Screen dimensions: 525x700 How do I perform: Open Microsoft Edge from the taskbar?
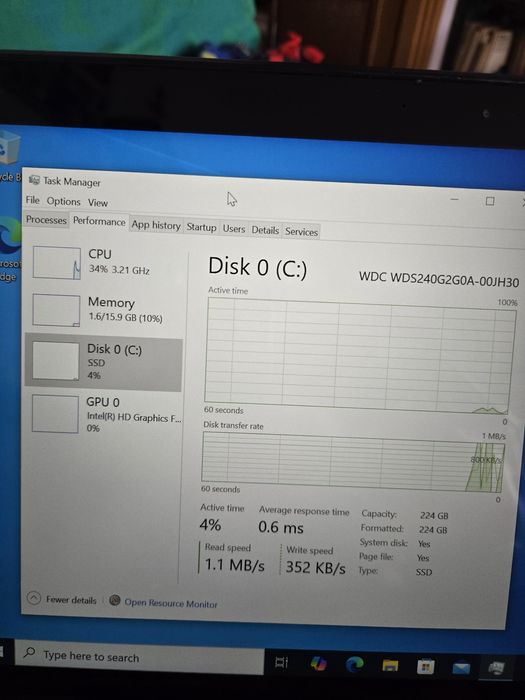pos(355,665)
